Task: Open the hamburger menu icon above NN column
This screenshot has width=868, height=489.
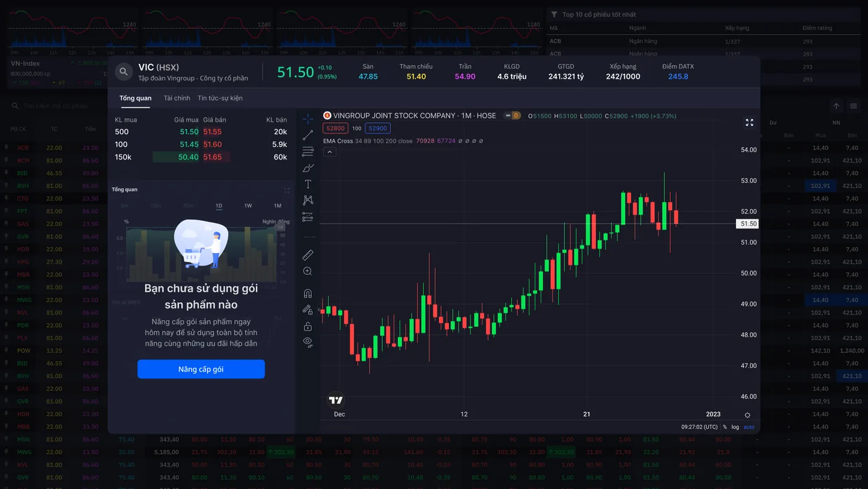Action: pos(854,106)
